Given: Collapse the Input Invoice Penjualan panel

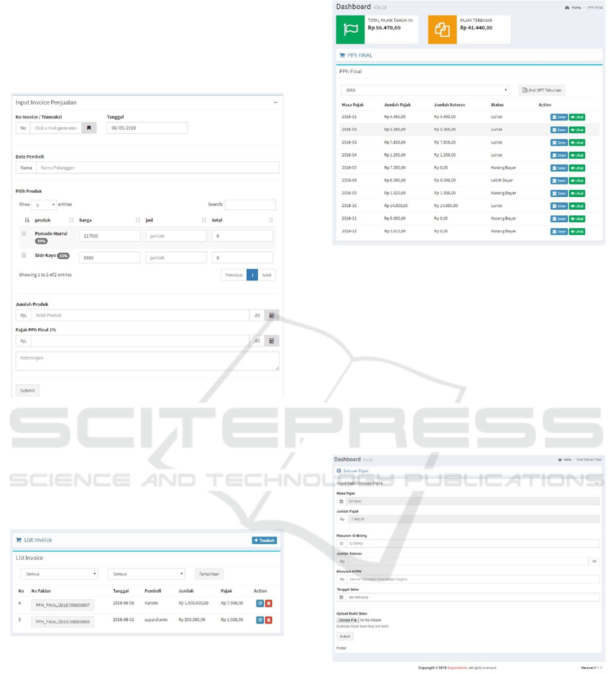Looking at the screenshot, I should [x=276, y=103].
